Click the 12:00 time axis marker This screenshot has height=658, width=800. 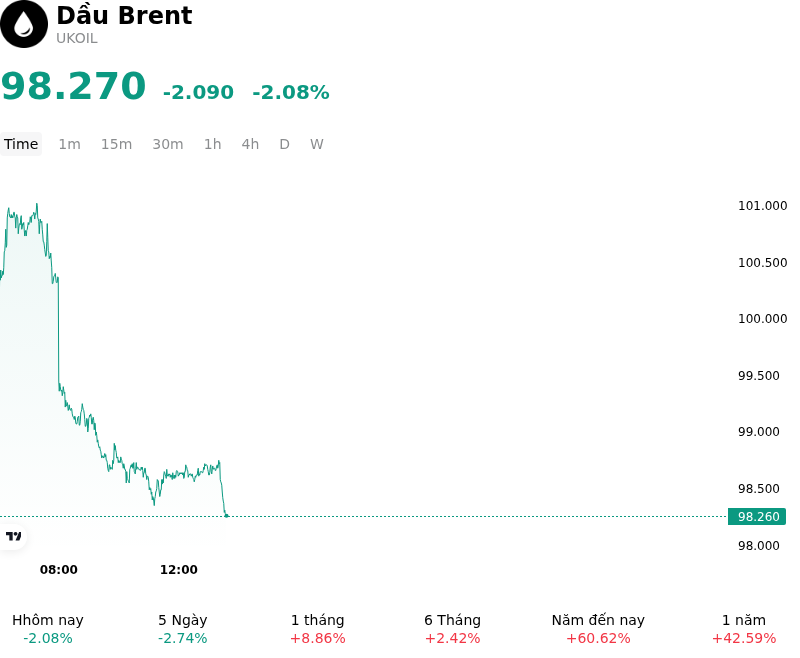tap(179, 570)
